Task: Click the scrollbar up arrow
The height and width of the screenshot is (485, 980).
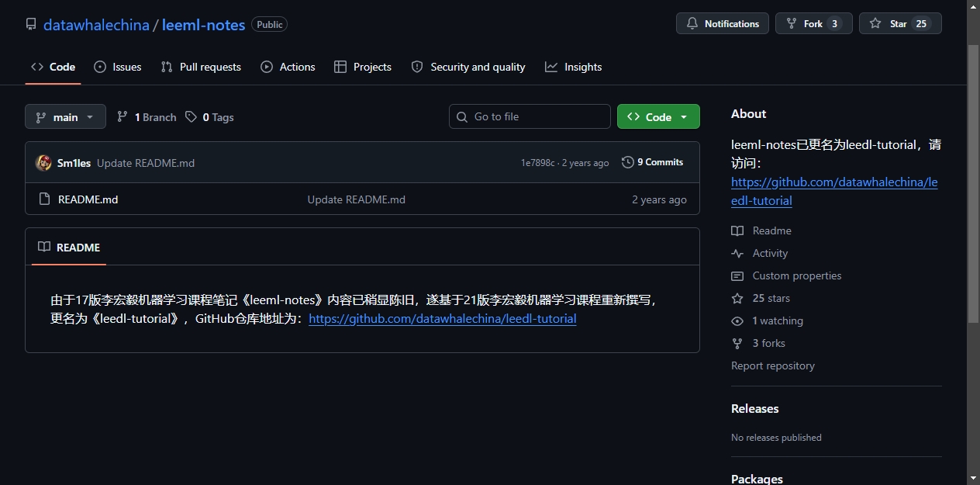Action: coord(974,6)
